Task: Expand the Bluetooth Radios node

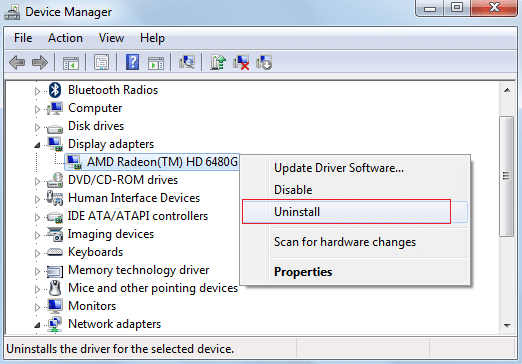Action: [x=37, y=91]
